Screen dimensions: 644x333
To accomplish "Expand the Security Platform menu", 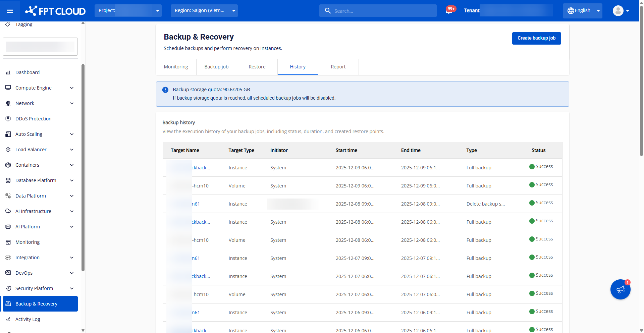I will click(x=34, y=288).
